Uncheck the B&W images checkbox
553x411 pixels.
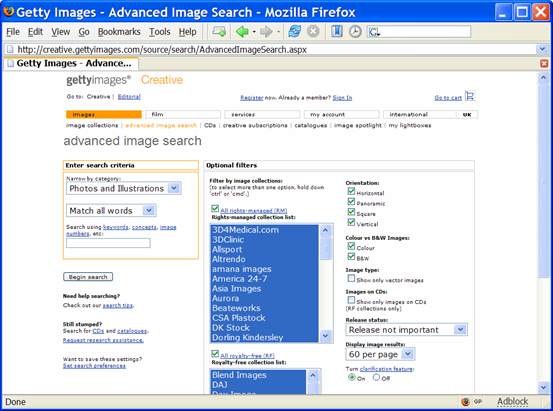pos(351,256)
